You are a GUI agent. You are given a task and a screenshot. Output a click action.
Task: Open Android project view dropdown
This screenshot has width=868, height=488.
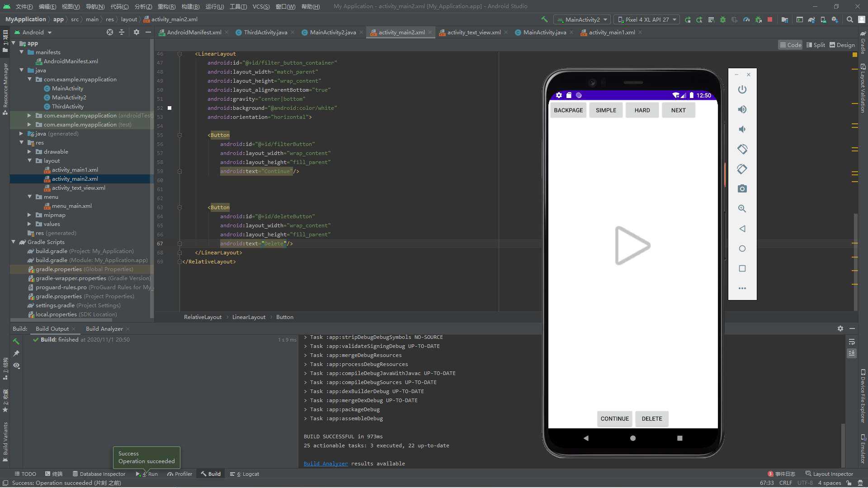(33, 32)
